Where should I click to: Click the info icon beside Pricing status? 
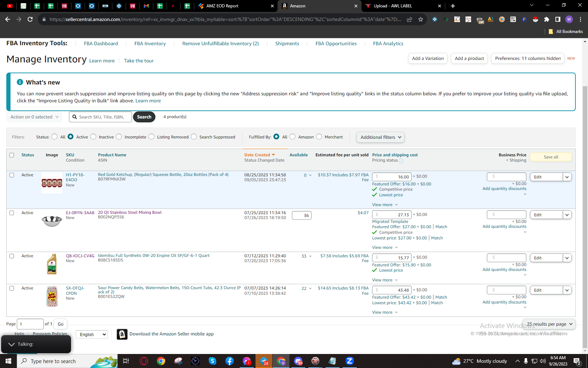(x=401, y=161)
